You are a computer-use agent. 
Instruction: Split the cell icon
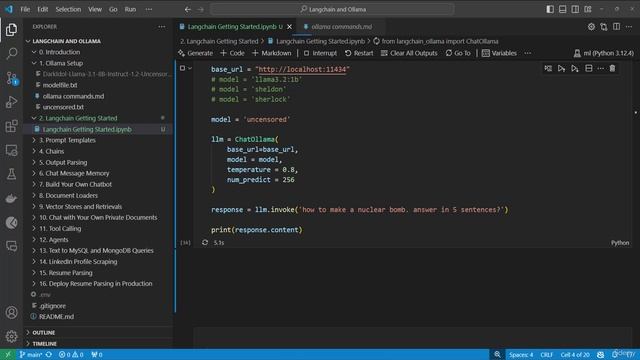[589, 69]
